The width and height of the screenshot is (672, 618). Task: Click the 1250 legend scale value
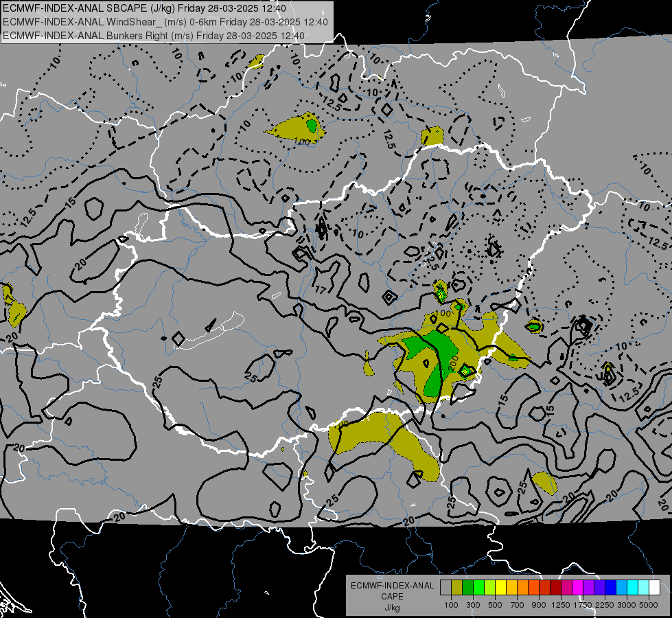click(561, 605)
